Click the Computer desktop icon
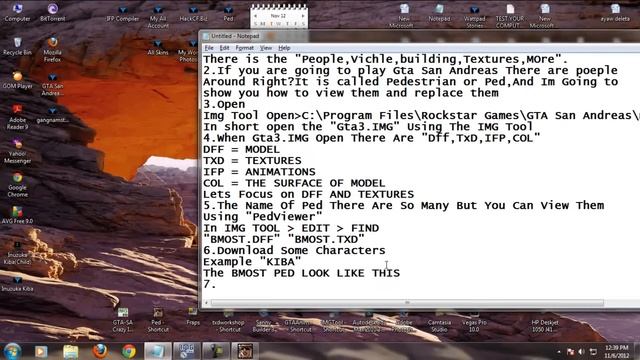The height and width of the screenshot is (360, 640). [x=17, y=12]
